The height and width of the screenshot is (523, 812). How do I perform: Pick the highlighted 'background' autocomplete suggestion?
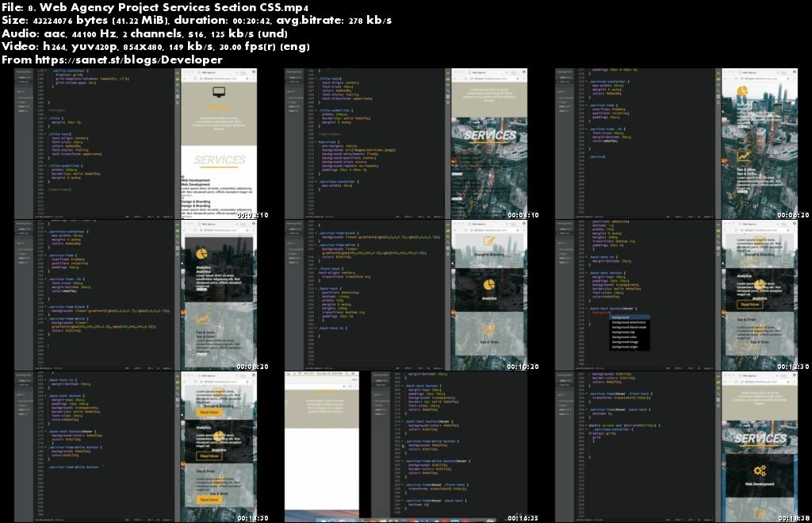[x=629, y=317]
